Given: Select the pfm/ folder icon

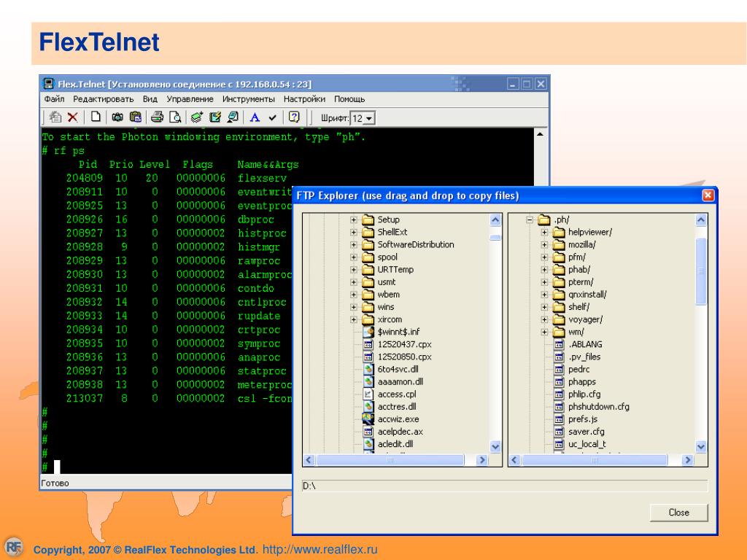Looking at the screenshot, I should pyautogui.click(x=559, y=257).
